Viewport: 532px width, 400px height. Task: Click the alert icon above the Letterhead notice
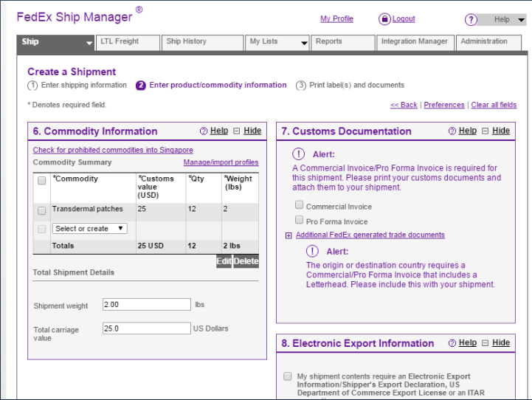tap(312, 251)
